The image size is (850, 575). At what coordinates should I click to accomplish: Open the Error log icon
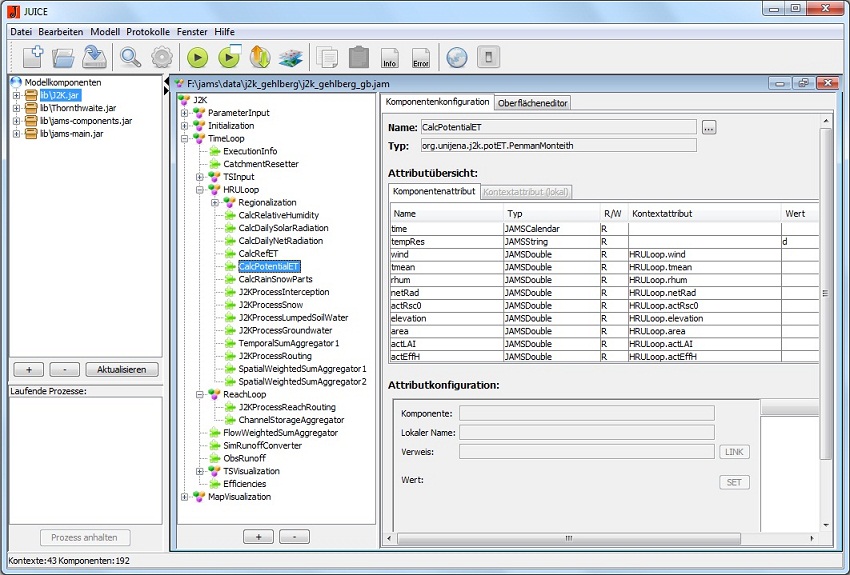(x=421, y=58)
